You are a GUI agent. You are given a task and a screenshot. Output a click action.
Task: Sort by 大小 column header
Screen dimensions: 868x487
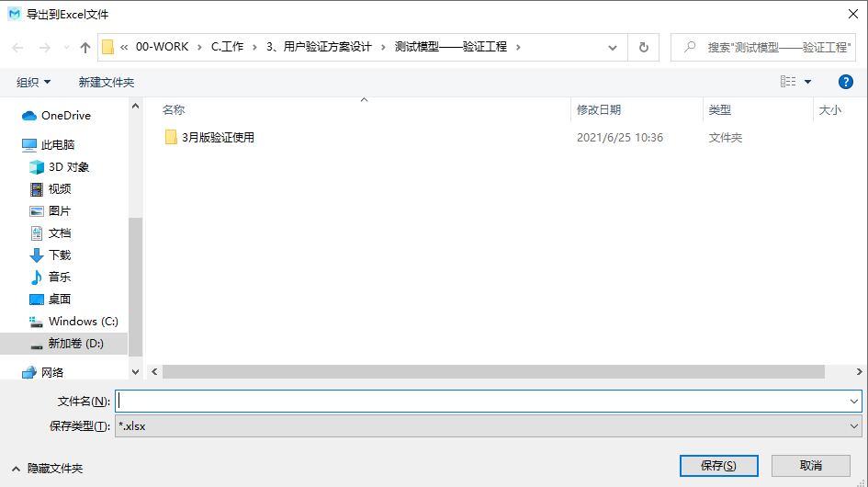point(829,109)
